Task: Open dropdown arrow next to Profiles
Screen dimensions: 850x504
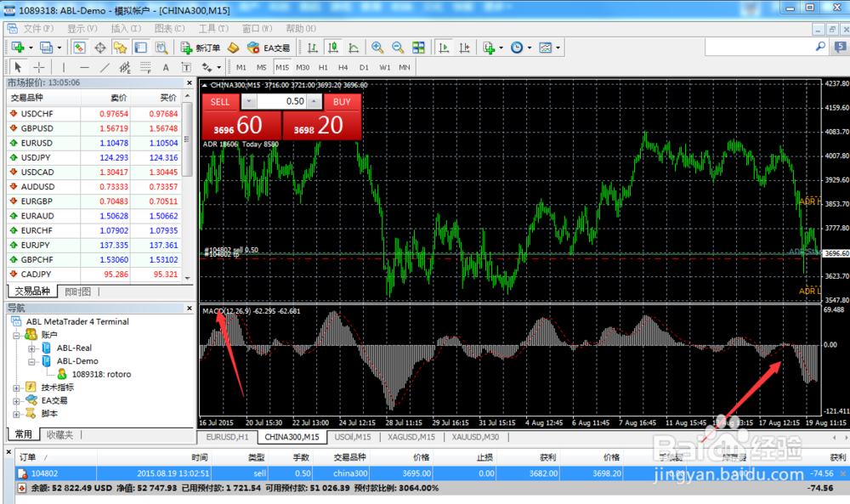Action: click(x=59, y=48)
